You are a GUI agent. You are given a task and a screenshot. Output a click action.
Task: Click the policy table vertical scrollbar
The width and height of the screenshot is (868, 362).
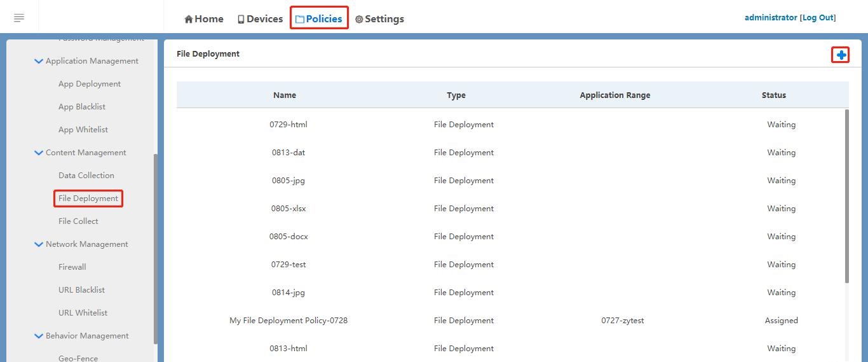click(846, 196)
